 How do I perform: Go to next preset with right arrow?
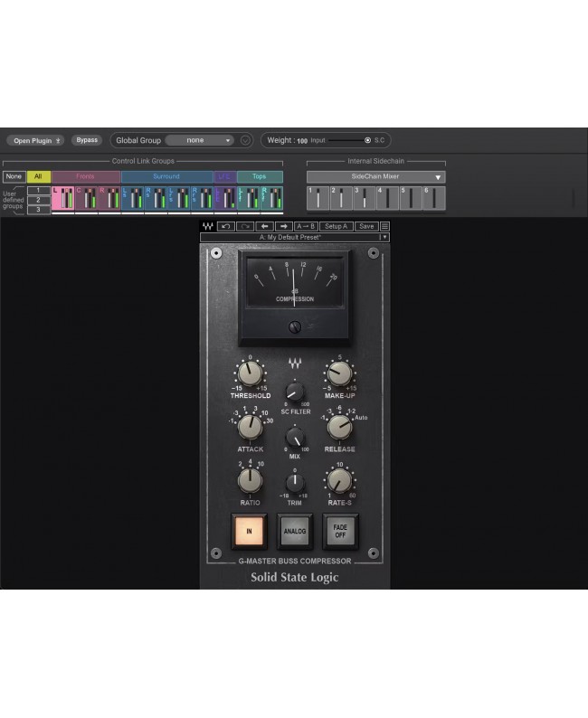(x=283, y=226)
